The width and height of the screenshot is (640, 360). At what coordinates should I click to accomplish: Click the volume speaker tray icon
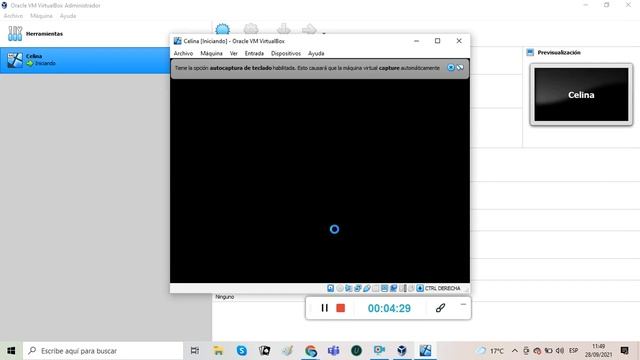click(560, 351)
